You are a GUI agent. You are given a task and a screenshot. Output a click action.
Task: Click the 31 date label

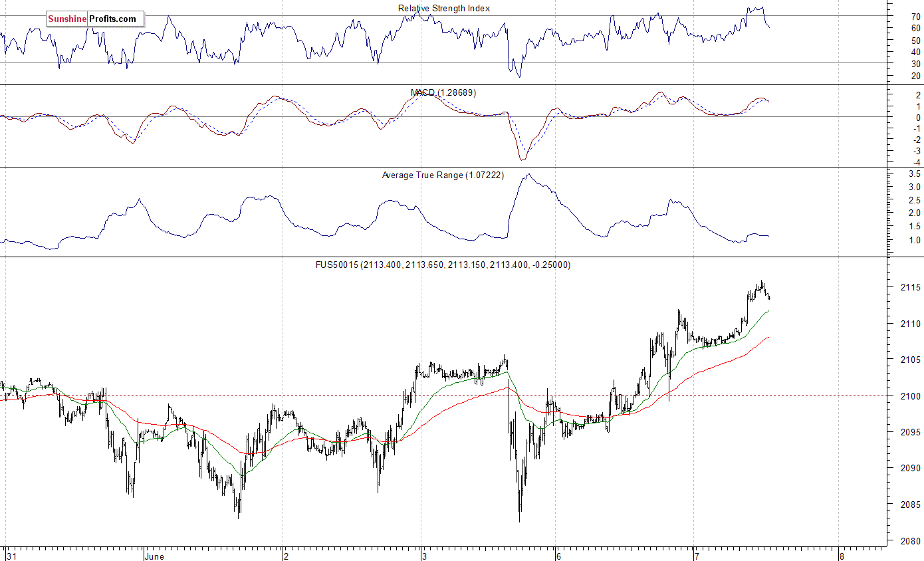tap(11, 556)
